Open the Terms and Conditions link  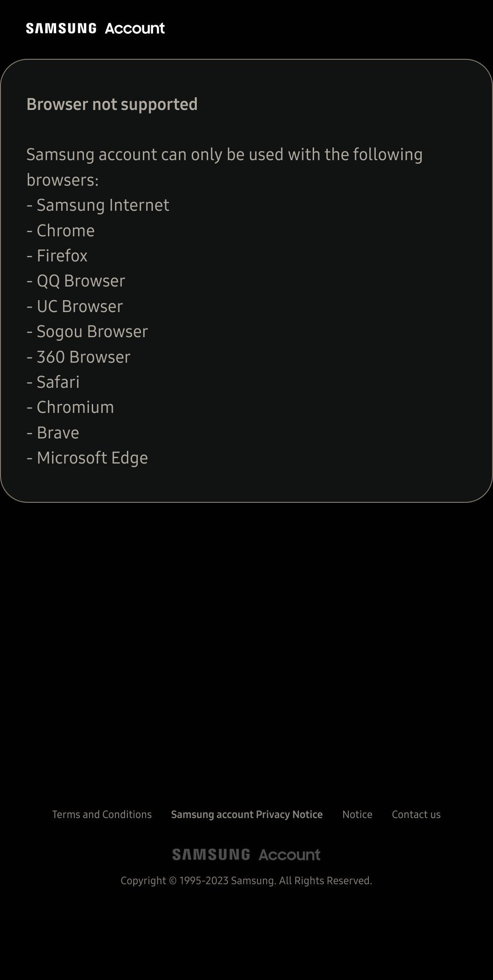pyautogui.click(x=101, y=814)
